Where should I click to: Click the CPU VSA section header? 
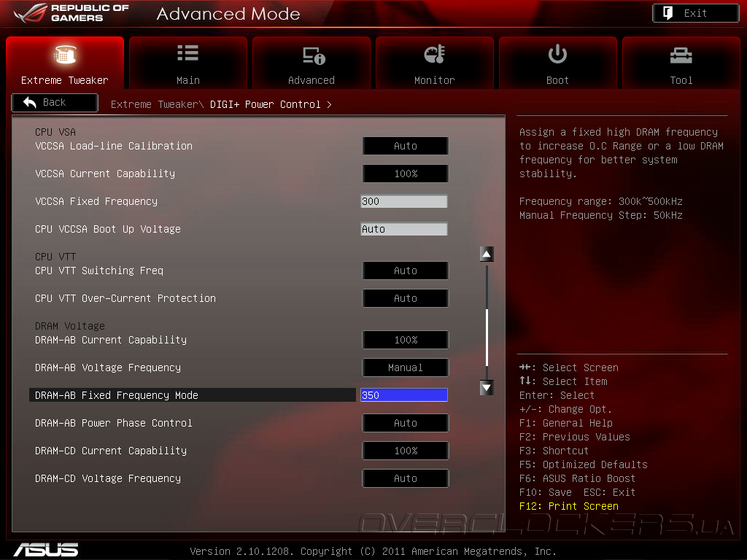coord(55,132)
